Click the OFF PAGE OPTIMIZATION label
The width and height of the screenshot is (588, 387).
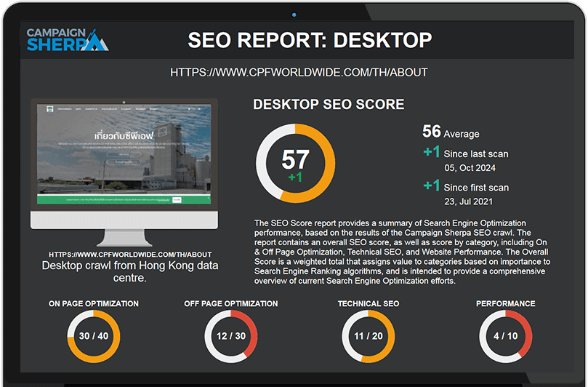231,303
